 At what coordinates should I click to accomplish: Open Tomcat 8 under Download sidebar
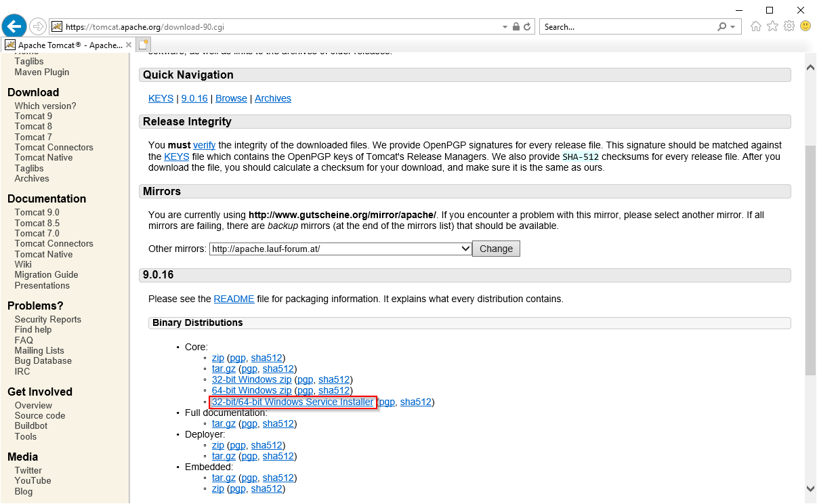(33, 126)
